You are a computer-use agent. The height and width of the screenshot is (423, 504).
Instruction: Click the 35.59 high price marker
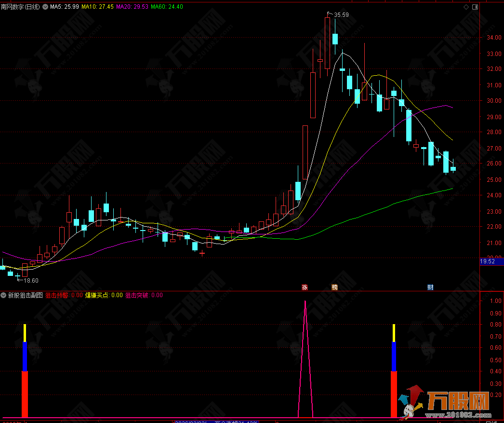pos(341,15)
